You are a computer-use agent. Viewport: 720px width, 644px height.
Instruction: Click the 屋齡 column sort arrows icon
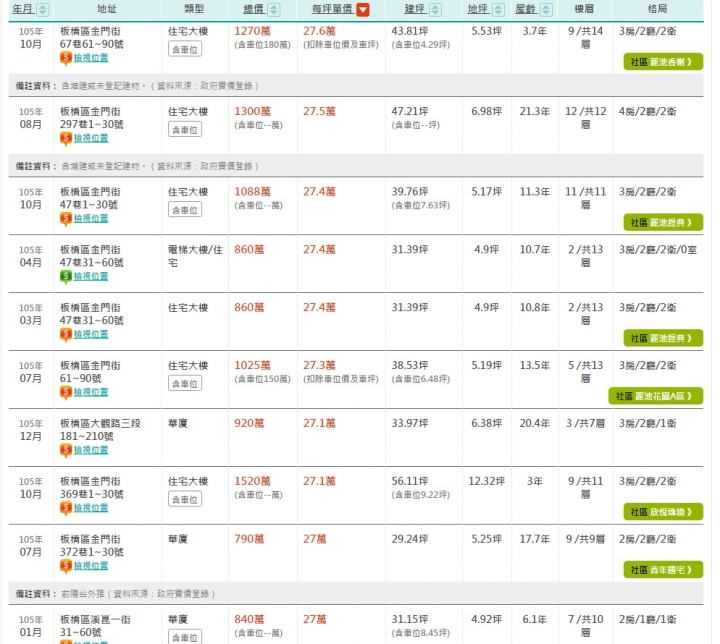click(546, 9)
